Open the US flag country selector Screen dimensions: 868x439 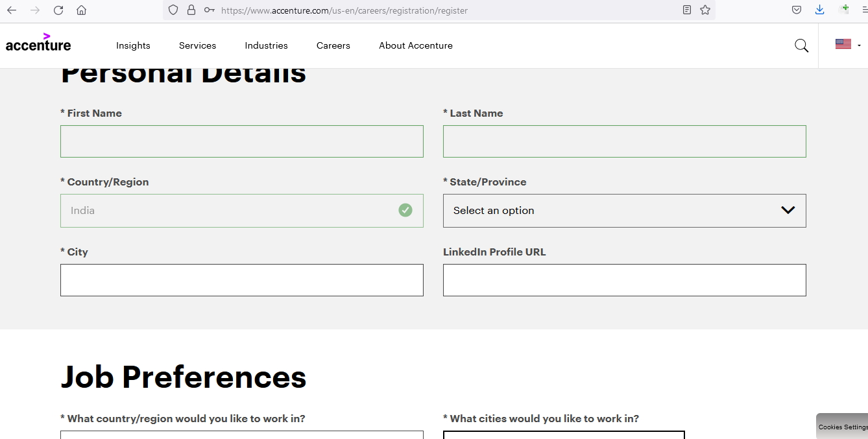847,45
